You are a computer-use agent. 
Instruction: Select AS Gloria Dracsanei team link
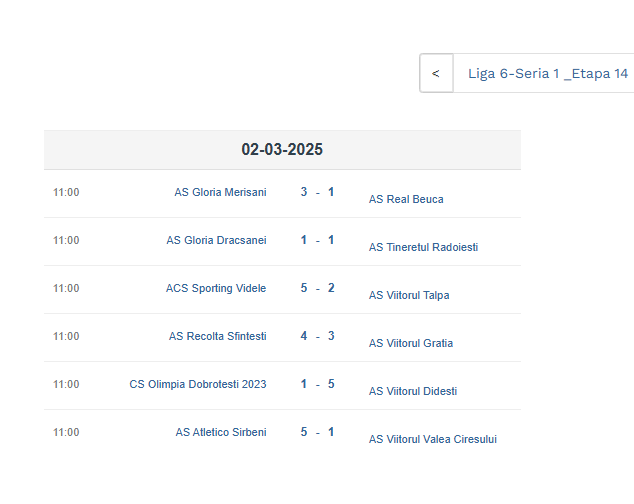216,240
